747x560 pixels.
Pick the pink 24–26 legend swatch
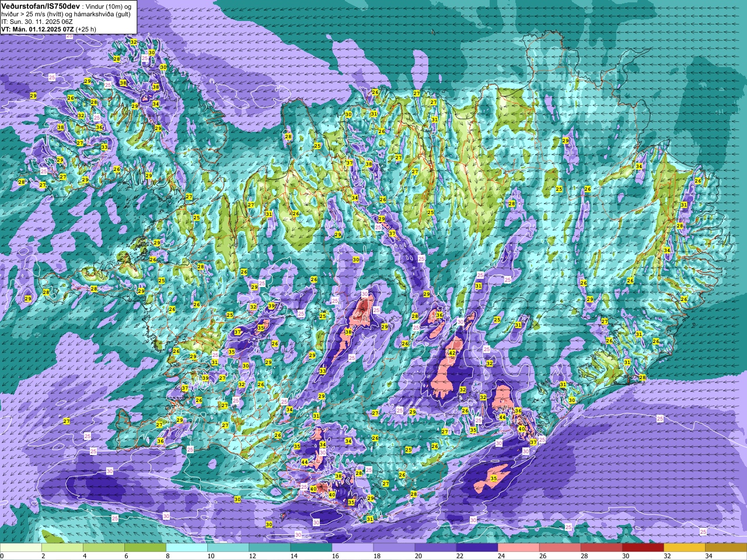(518, 548)
